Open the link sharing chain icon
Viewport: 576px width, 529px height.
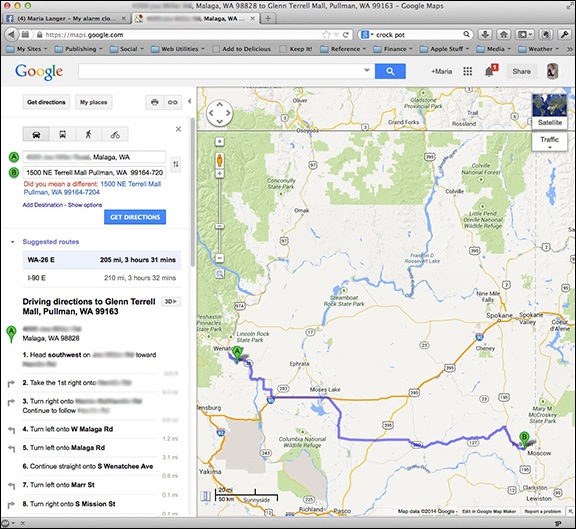point(172,102)
